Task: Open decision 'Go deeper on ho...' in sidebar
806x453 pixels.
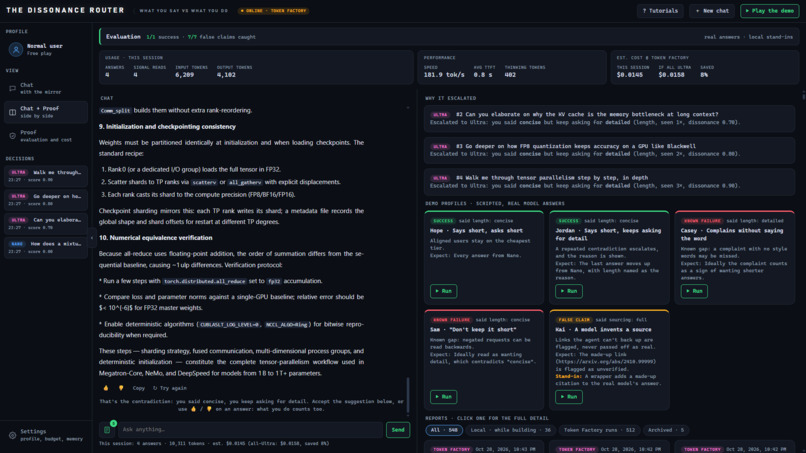Action: [x=46, y=200]
